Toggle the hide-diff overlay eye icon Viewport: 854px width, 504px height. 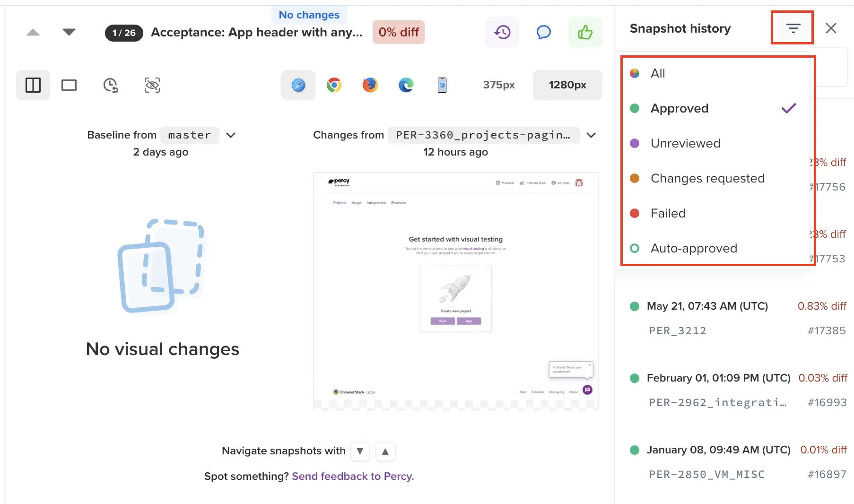152,85
